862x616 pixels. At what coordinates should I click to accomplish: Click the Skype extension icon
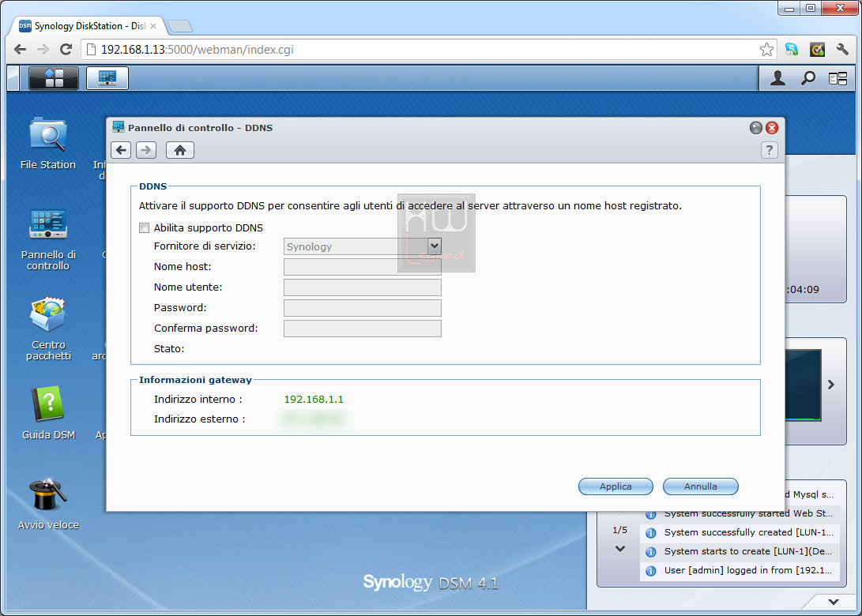(x=792, y=50)
